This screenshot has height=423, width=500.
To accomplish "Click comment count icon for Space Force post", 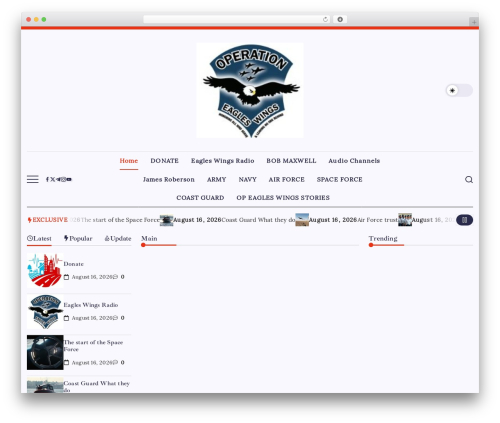I will tap(115, 363).
